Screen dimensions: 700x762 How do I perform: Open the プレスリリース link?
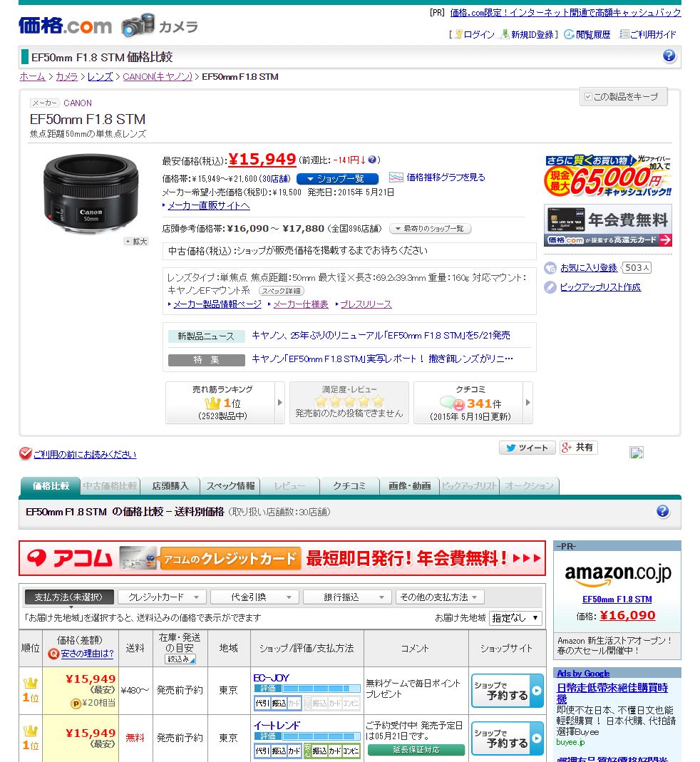click(x=366, y=304)
